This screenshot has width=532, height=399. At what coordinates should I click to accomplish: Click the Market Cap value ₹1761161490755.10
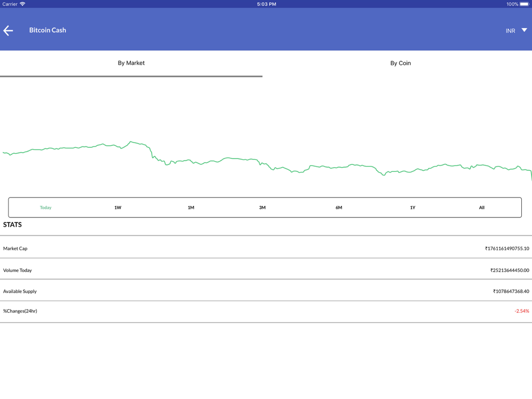[507, 248]
